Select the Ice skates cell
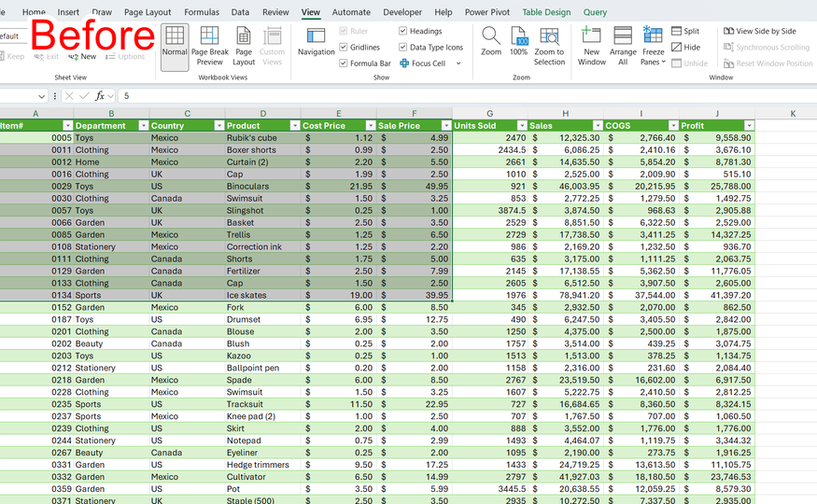Screen dimensions: 817x504 (262, 295)
